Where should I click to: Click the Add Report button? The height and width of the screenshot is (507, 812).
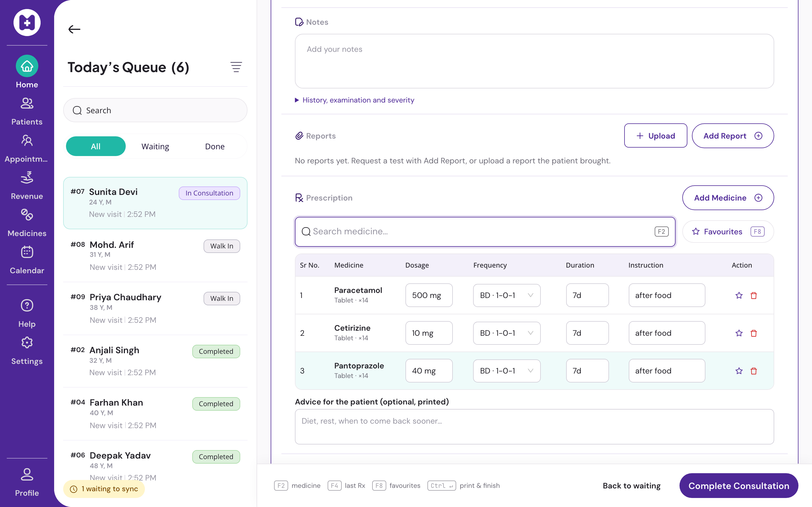(x=733, y=136)
